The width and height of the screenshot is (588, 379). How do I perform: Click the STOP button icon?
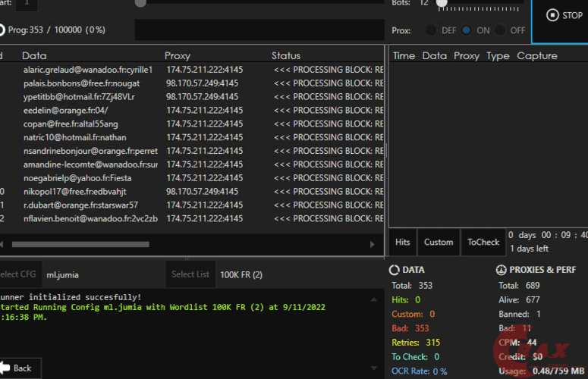(552, 15)
